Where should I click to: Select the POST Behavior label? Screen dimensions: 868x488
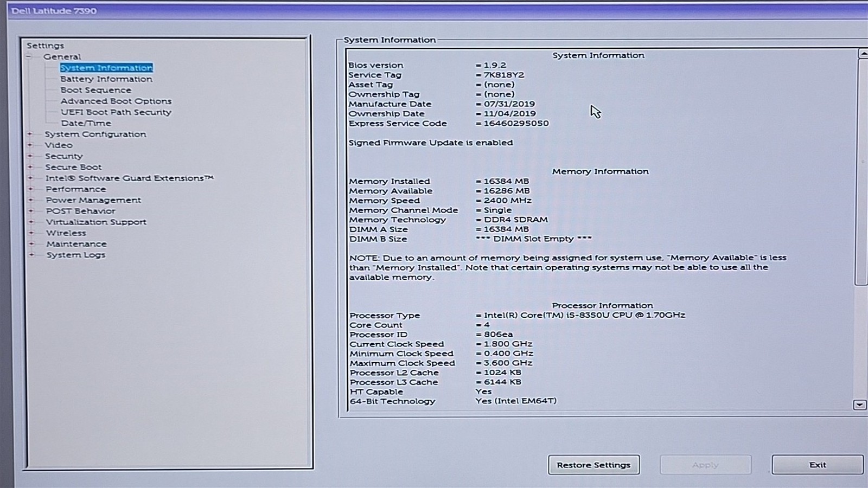[x=80, y=211]
